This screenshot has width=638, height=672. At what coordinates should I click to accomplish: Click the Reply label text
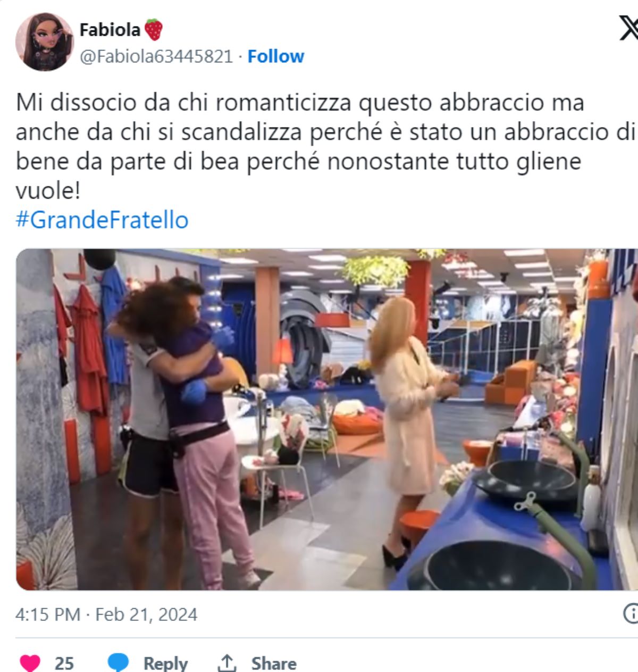[165, 663]
